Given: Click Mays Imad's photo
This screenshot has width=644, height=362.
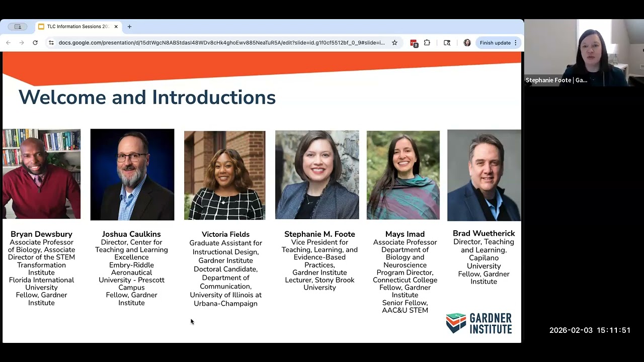Looking at the screenshot, I should (403, 175).
